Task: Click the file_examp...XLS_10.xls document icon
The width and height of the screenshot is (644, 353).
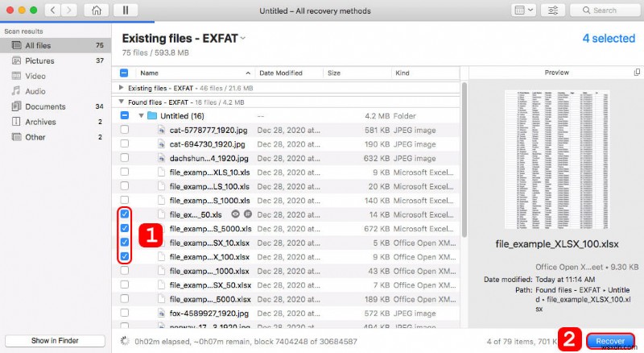Action: tap(162, 172)
